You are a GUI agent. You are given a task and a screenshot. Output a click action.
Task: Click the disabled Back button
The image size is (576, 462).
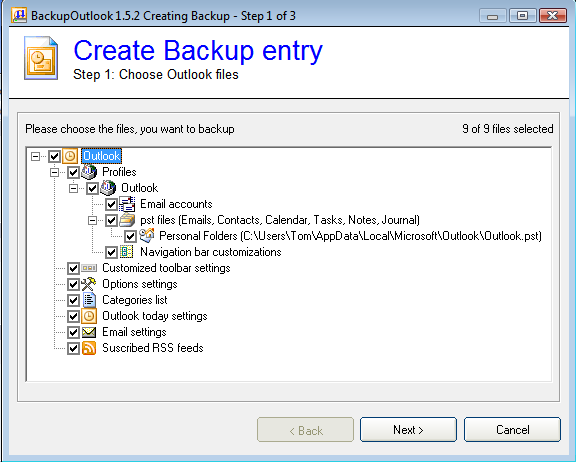pyautogui.click(x=305, y=430)
